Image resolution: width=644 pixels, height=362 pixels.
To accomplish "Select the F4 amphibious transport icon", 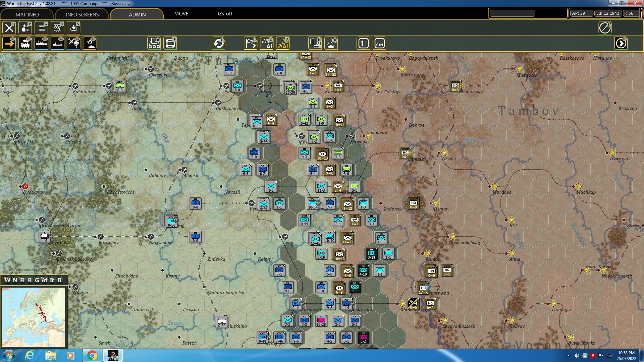I will [x=57, y=44].
